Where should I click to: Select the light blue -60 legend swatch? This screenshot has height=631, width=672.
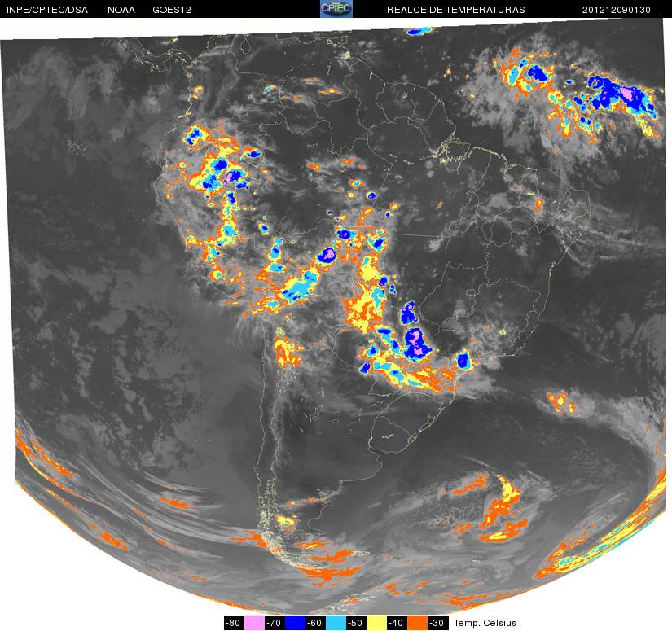[336, 623]
